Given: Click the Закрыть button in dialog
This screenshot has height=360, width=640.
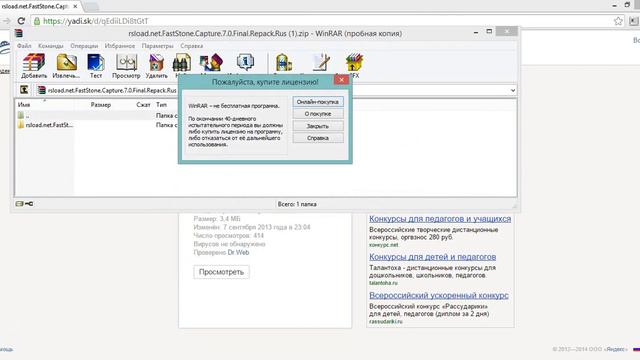Looking at the screenshot, I should [x=318, y=126].
